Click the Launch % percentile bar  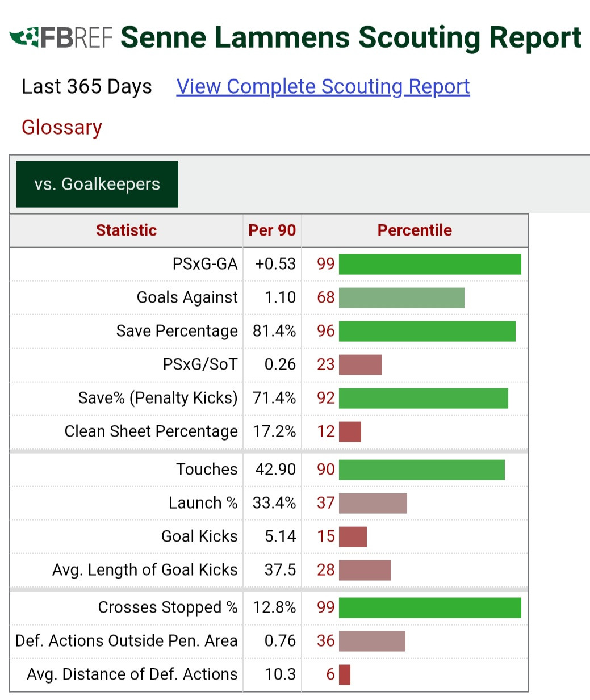pyautogui.click(x=373, y=503)
